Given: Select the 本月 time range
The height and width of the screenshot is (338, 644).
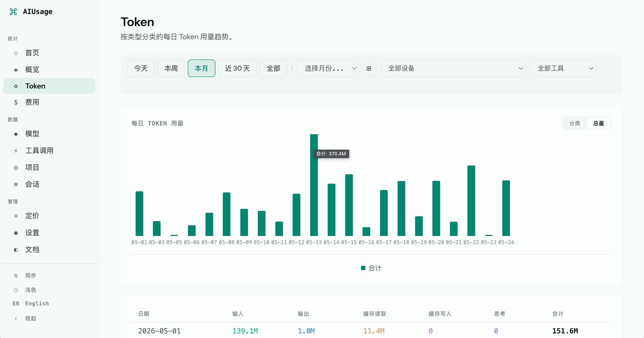Looking at the screenshot, I should 201,68.
